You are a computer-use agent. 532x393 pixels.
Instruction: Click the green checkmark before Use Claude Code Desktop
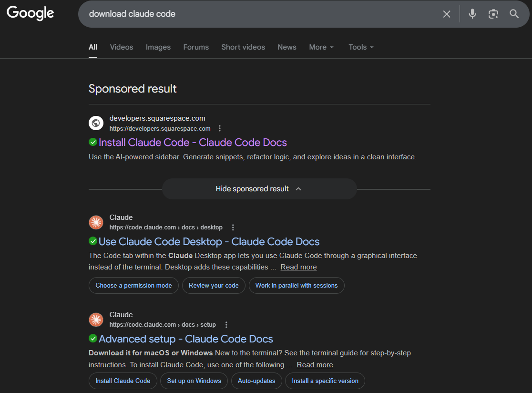tap(93, 241)
